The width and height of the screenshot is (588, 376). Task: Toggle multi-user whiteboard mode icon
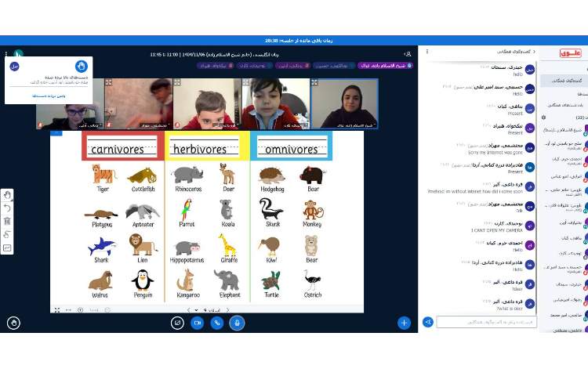click(8, 248)
